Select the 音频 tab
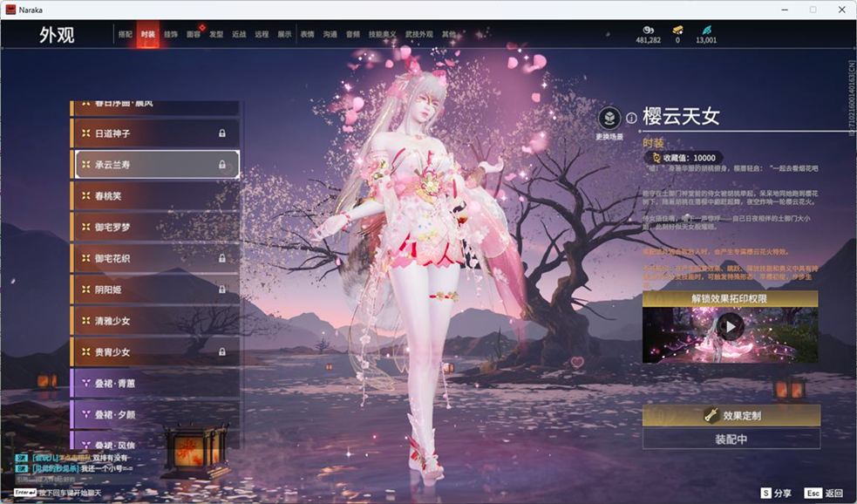Image resolution: width=857 pixels, height=504 pixels. [x=353, y=34]
